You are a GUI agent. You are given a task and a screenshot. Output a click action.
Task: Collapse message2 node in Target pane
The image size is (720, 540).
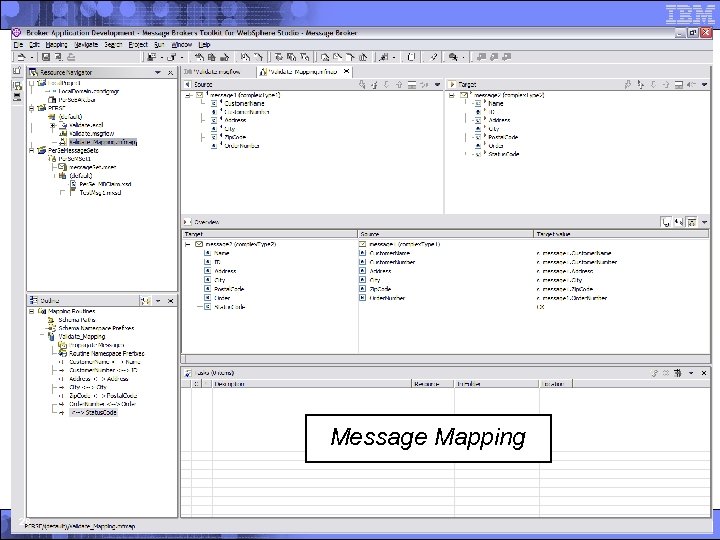point(452,96)
